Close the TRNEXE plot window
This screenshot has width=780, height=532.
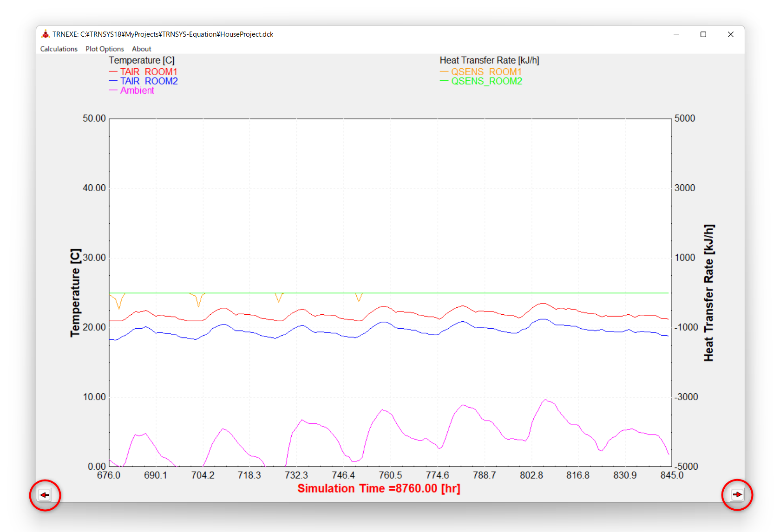coord(730,34)
